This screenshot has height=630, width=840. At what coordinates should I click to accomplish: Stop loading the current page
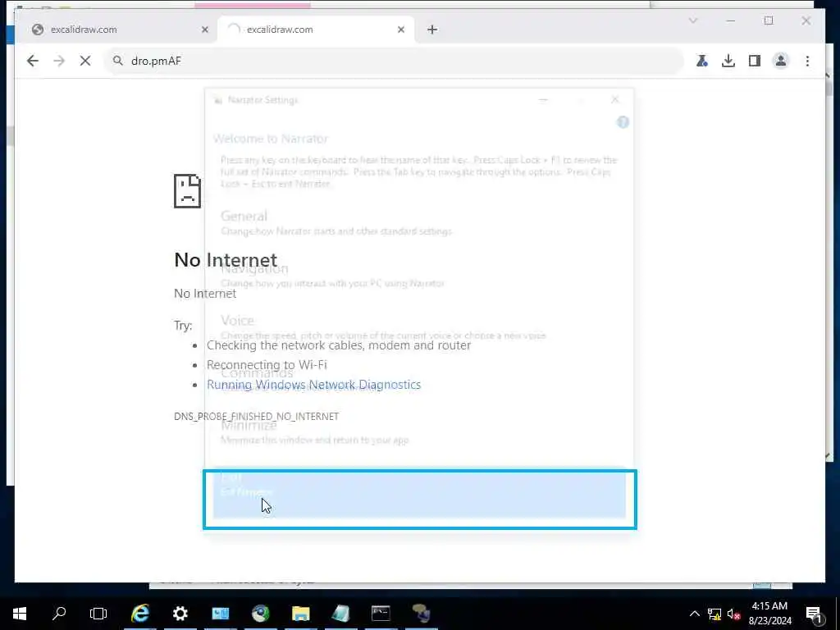click(x=85, y=61)
